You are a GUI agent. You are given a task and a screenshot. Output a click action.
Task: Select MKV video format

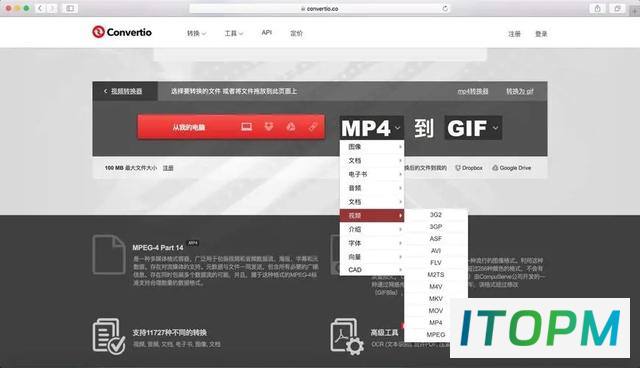click(436, 299)
